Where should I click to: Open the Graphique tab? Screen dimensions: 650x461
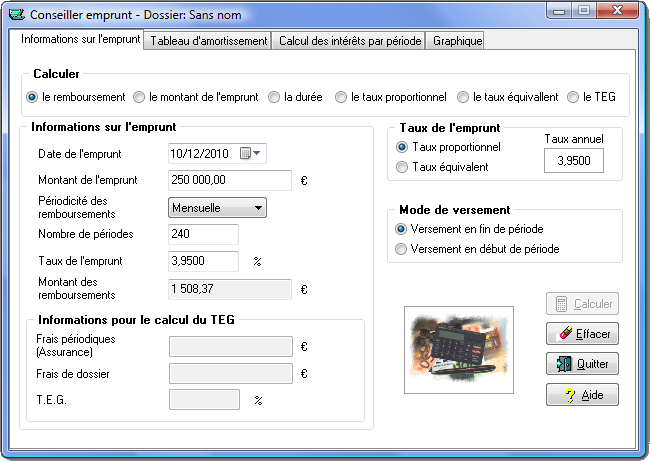coord(458,41)
